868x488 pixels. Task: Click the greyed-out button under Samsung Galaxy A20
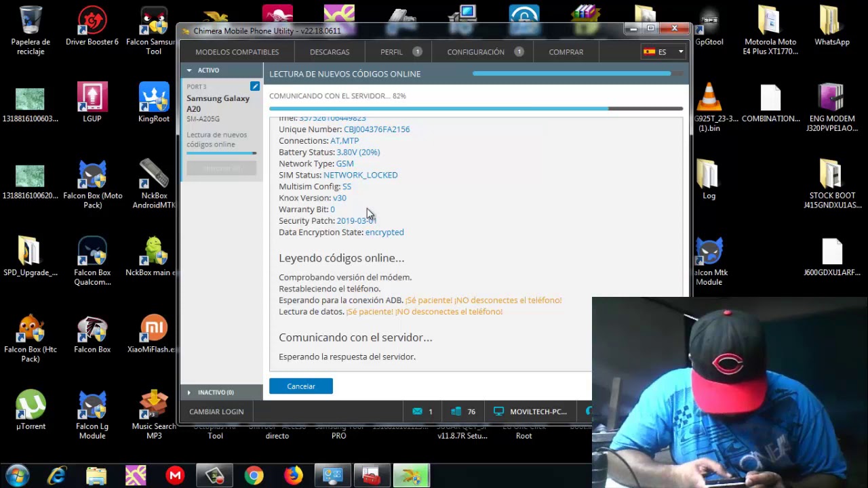(x=221, y=168)
